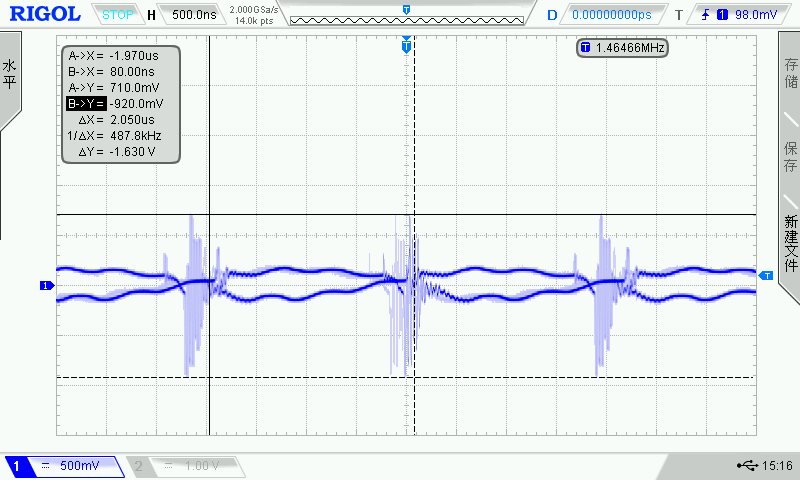The width and height of the screenshot is (800, 480).
Task: Click the trigger time marker at top of grid
Action: [x=406, y=45]
